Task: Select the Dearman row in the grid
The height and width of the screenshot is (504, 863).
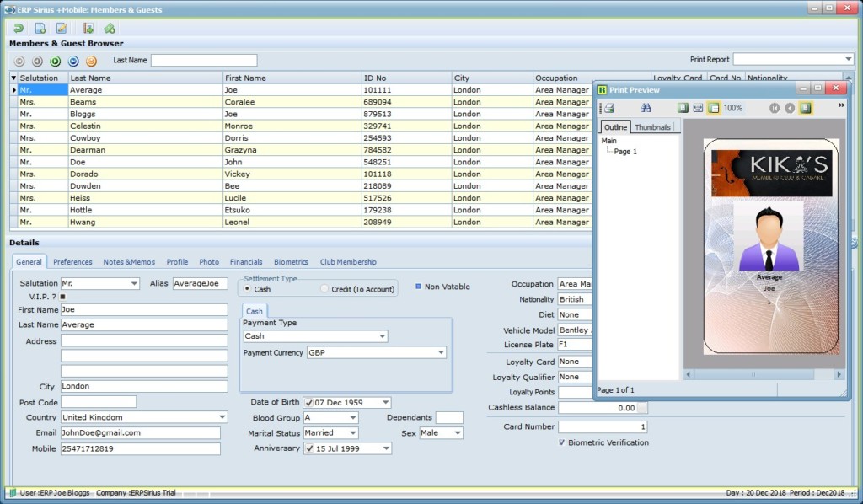Action: coord(301,150)
